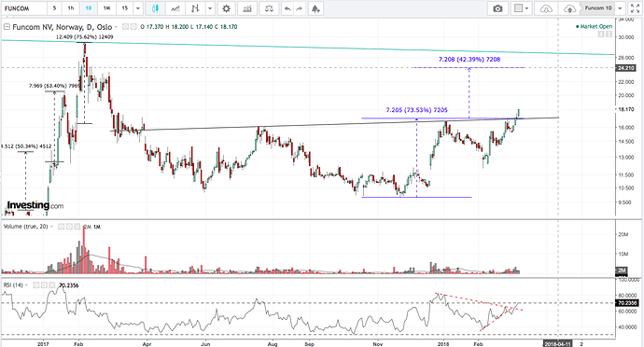Click the load chart cloud-download icon
The width and height of the screenshot is (644, 347).
(546, 8)
